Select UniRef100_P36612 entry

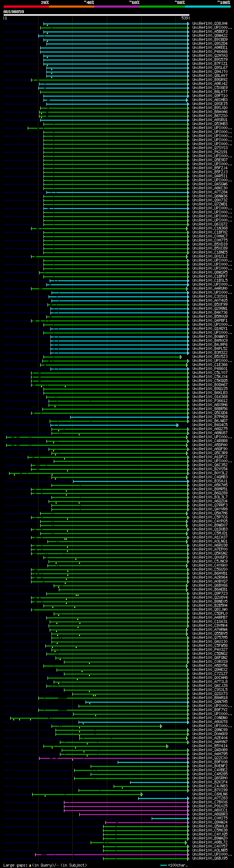[x=210, y=401]
